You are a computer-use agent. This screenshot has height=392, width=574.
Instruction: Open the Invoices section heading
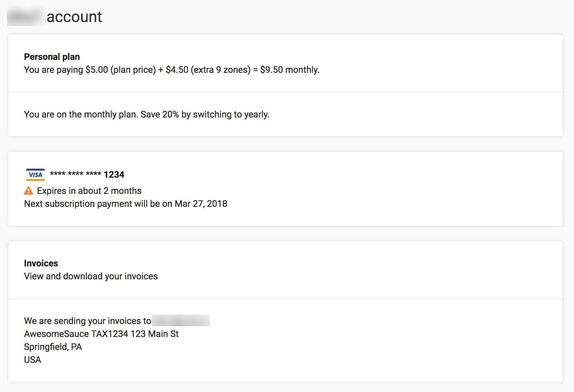pos(41,263)
